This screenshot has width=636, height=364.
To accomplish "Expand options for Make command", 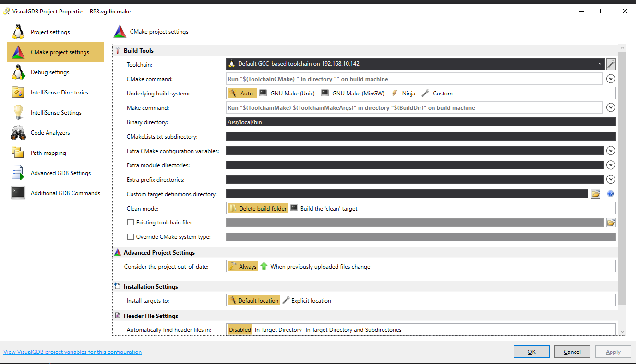I will pos(611,107).
